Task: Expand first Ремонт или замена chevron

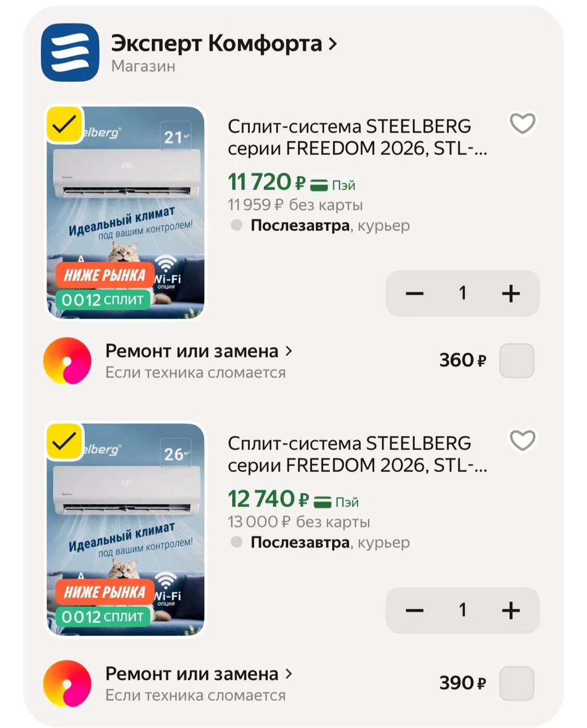Action: 288,351
